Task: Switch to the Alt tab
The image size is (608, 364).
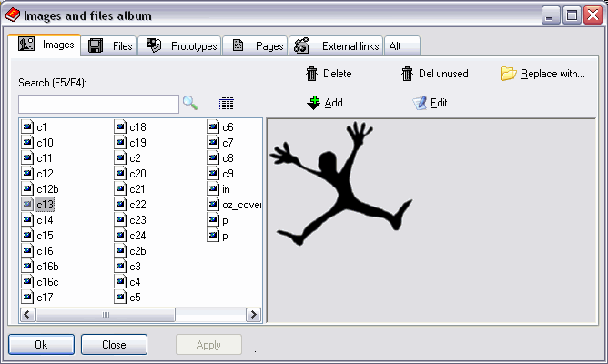Action: click(396, 45)
